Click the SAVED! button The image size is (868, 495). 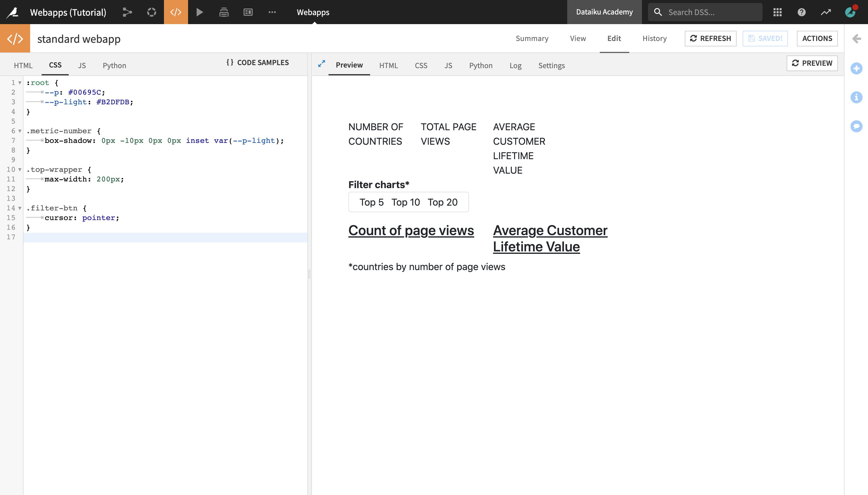click(765, 38)
